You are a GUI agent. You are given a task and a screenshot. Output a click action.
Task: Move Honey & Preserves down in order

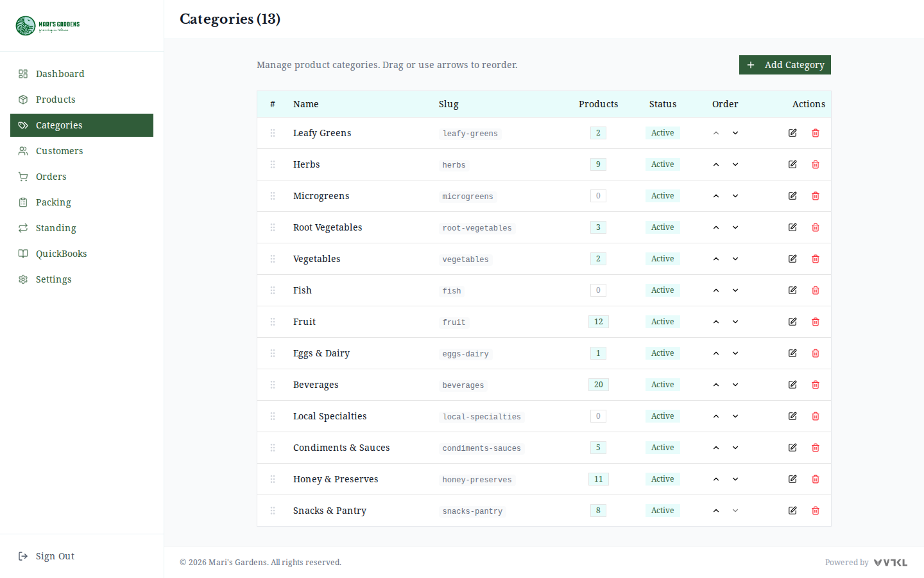point(735,479)
